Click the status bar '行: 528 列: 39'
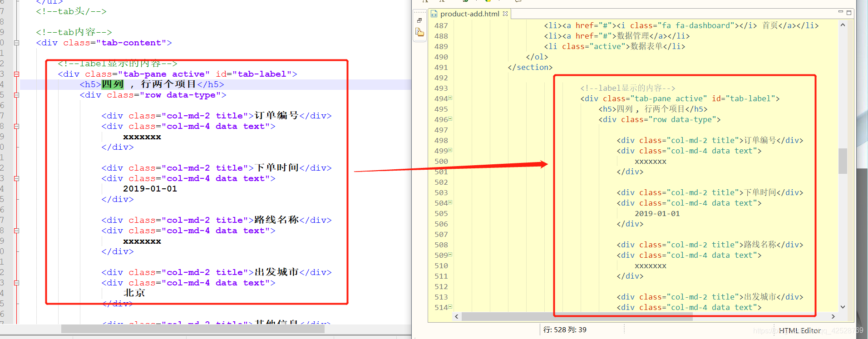Image resolution: width=868 pixels, height=339 pixels. tap(565, 330)
